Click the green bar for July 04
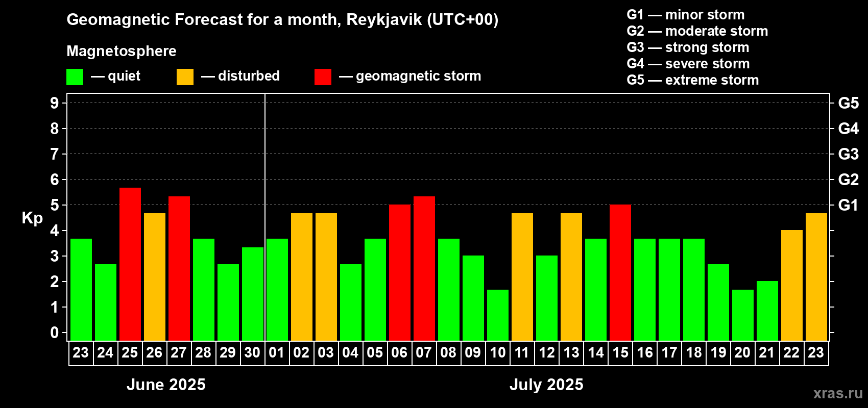The image size is (868, 408). tap(351, 302)
